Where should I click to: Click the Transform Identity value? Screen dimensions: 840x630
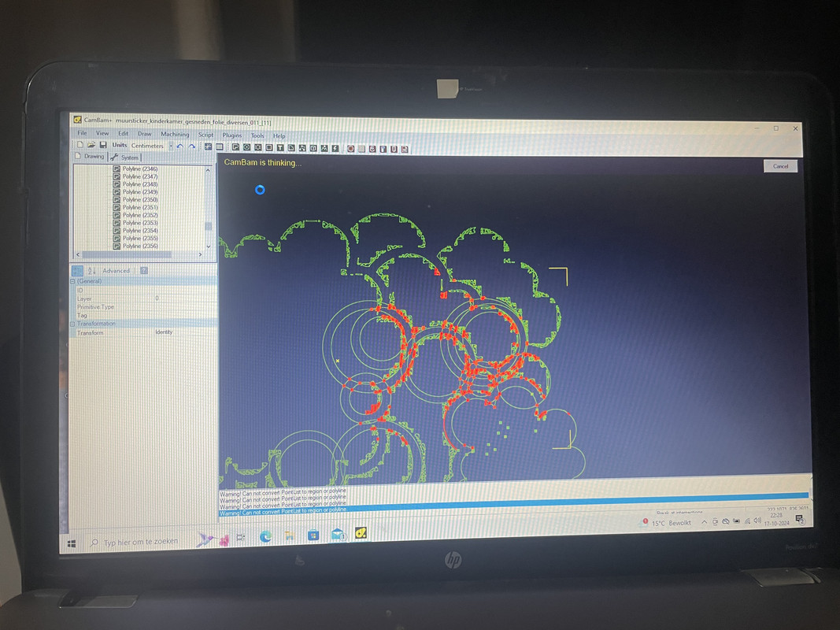[164, 332]
